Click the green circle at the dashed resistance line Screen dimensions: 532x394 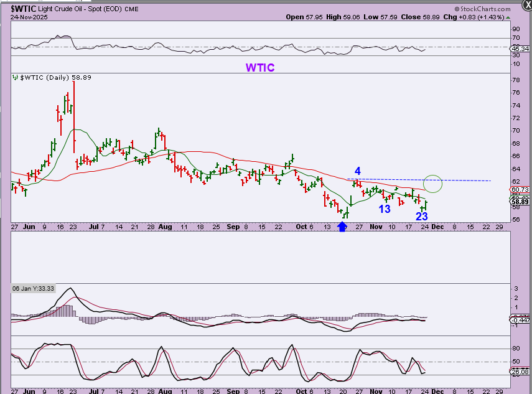pyautogui.click(x=432, y=184)
